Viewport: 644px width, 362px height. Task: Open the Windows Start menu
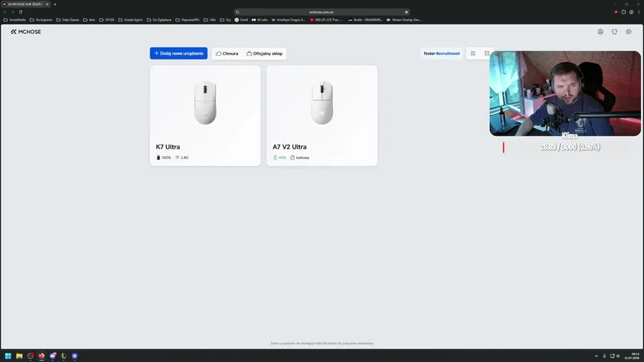(x=8, y=356)
